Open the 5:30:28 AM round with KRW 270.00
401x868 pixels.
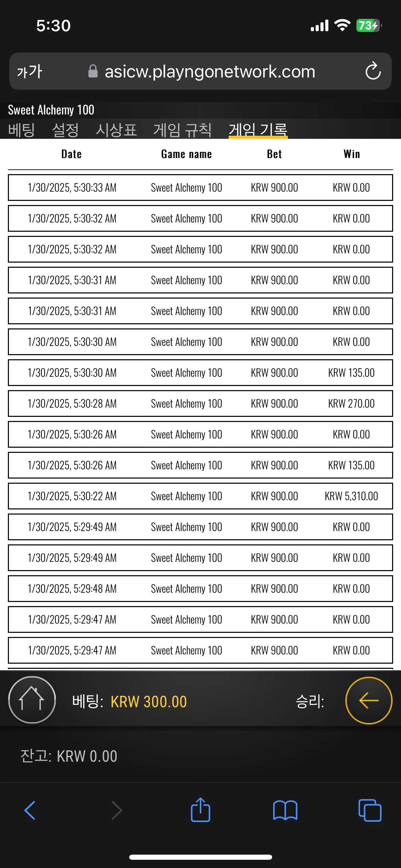(x=200, y=403)
